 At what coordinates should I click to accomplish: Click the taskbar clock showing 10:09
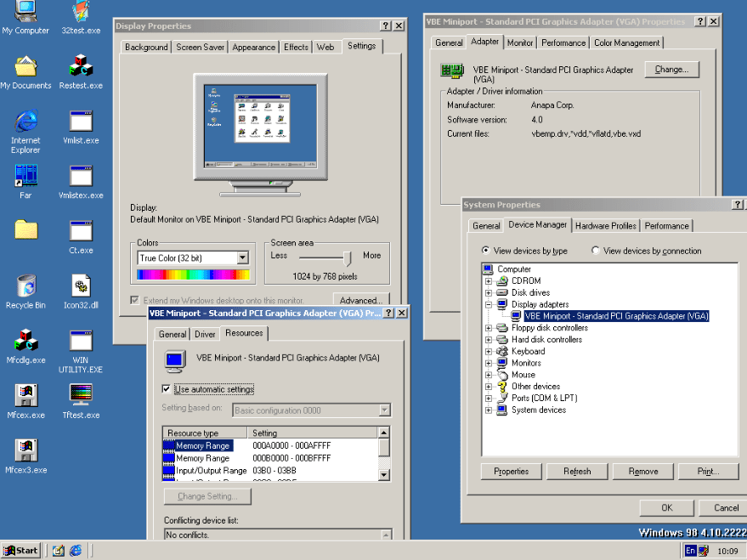727,552
